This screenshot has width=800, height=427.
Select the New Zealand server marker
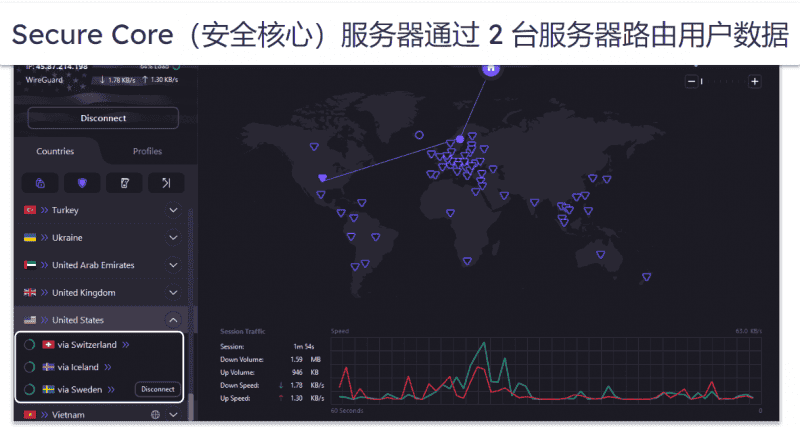646,277
